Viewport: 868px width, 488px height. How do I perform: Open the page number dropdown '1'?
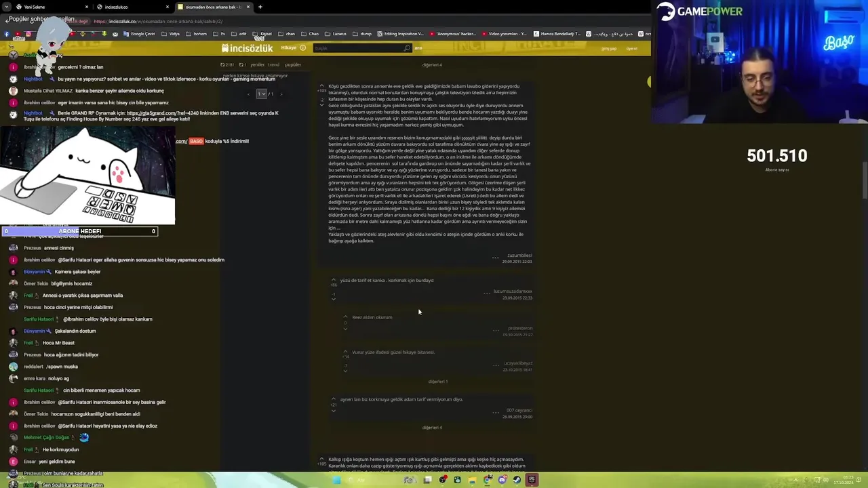click(261, 94)
